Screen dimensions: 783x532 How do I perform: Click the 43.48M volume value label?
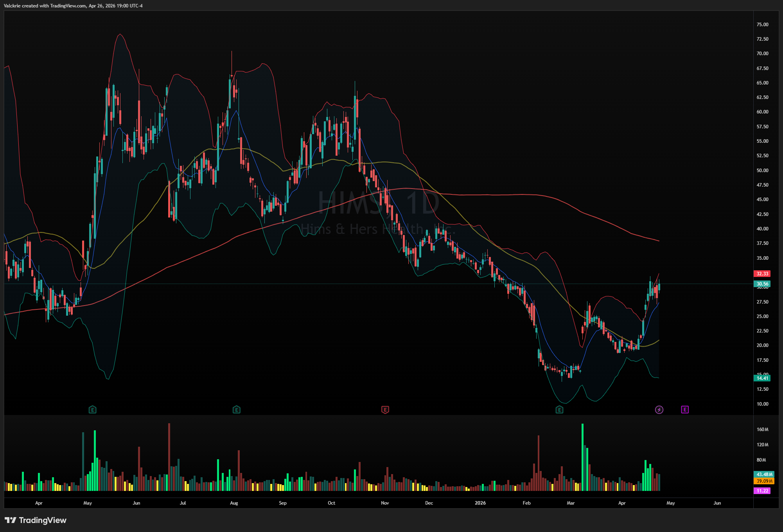[764, 474]
